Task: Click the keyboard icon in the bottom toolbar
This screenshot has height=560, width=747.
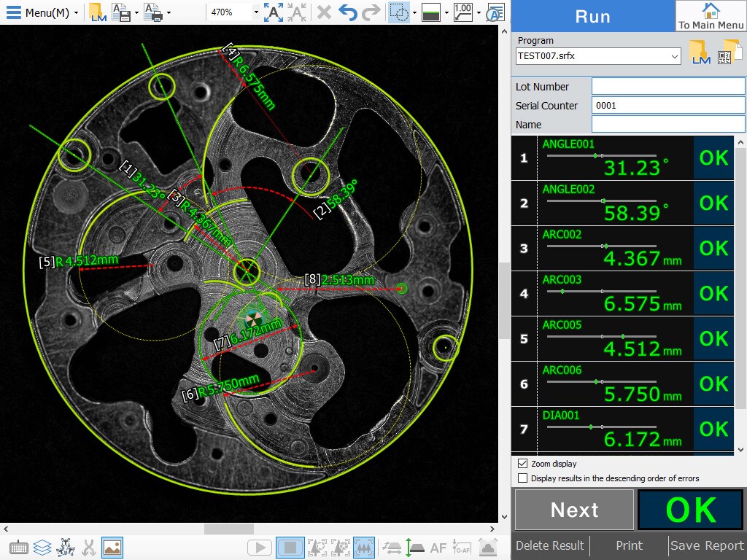Action: [19, 547]
